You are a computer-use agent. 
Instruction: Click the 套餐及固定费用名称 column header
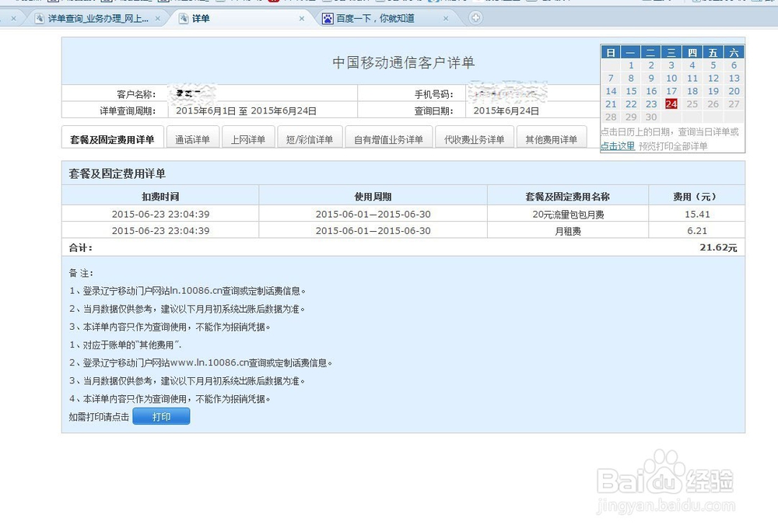(x=568, y=196)
